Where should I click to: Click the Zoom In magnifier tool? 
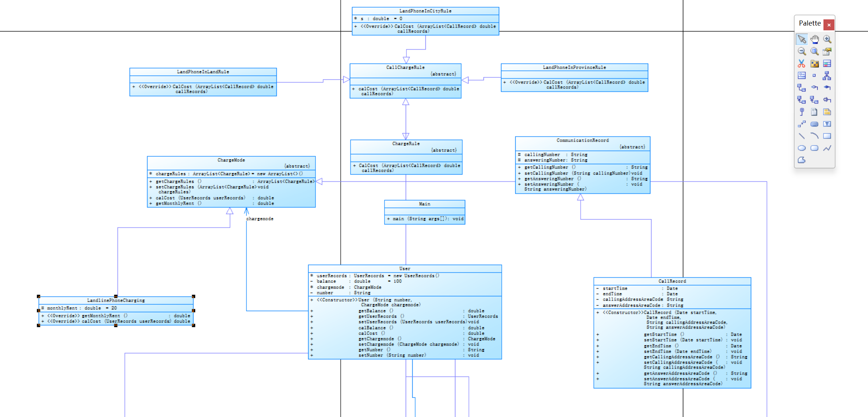(x=827, y=39)
